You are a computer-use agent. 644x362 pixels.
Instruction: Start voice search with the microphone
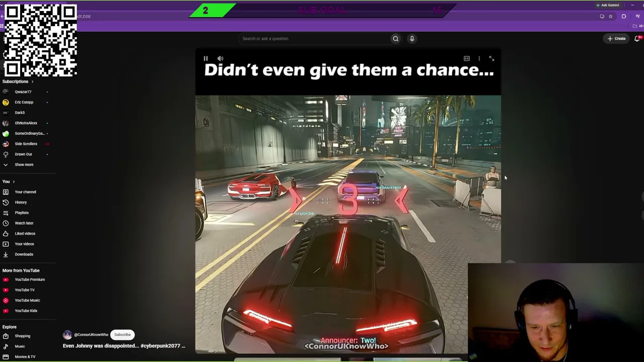coord(412,39)
